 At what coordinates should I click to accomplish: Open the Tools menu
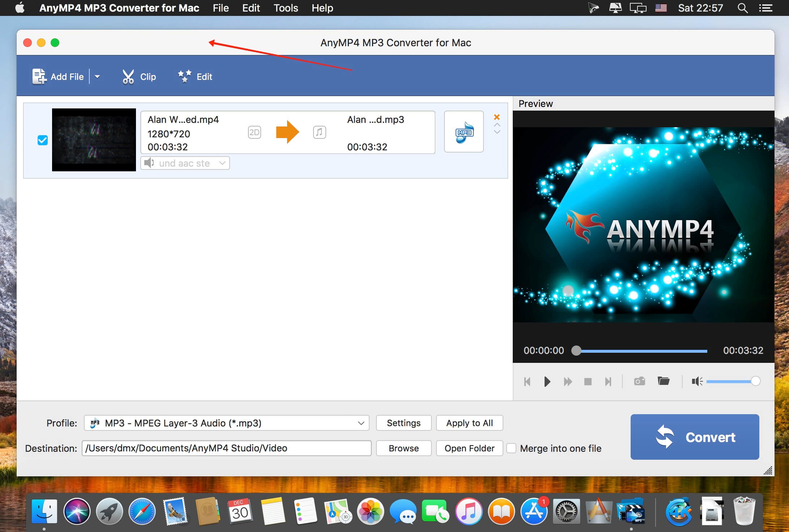[x=285, y=8]
